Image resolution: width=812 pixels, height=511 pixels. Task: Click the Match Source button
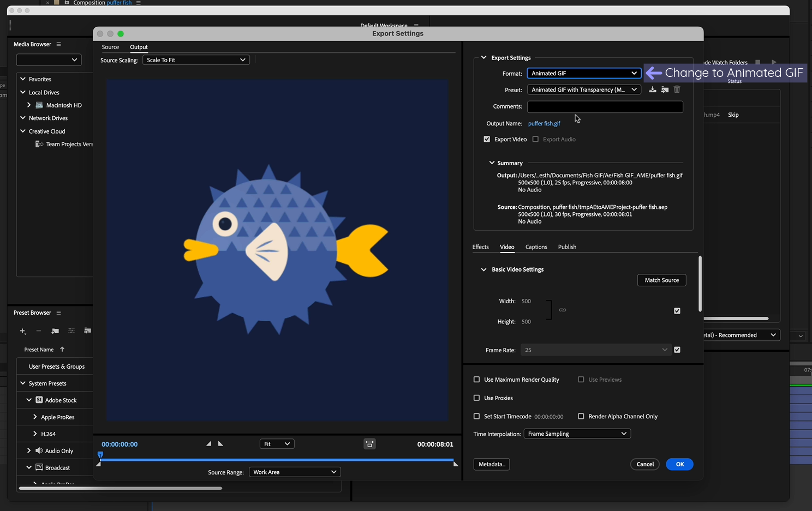(661, 280)
